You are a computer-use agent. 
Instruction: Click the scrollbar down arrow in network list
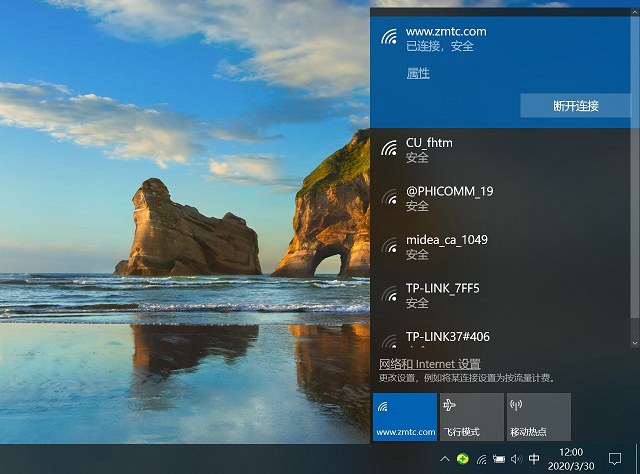635,343
